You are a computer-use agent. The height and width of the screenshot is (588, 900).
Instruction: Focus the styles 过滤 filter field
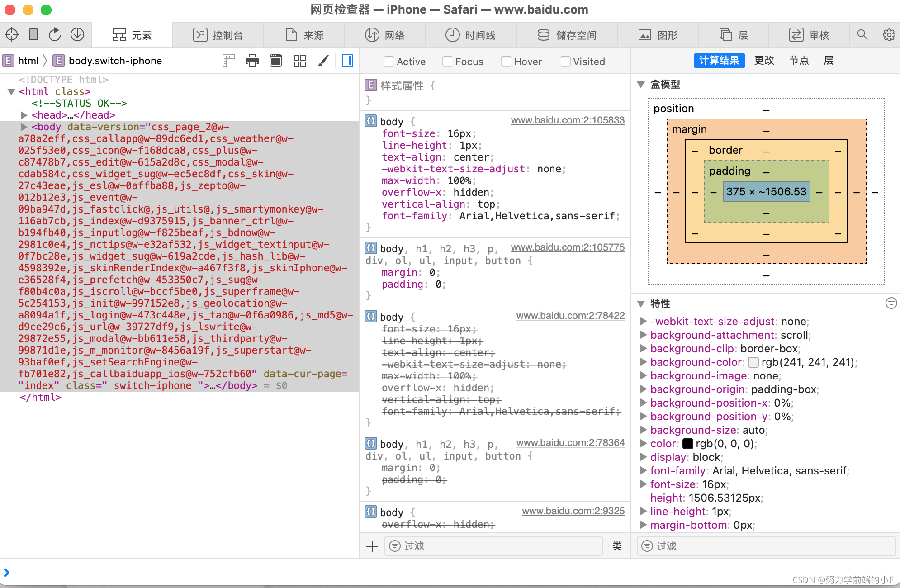click(494, 546)
